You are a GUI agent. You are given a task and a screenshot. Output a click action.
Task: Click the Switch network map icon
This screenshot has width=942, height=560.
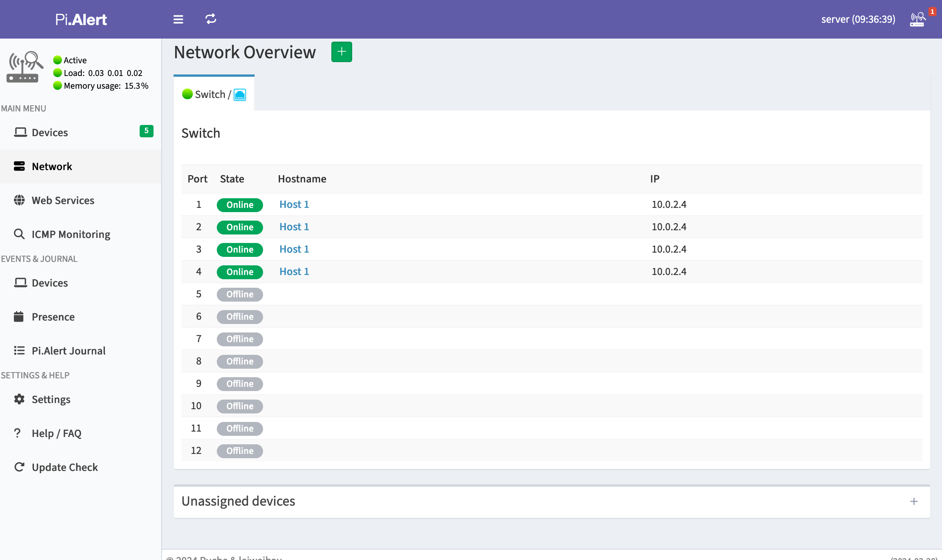pyautogui.click(x=239, y=94)
